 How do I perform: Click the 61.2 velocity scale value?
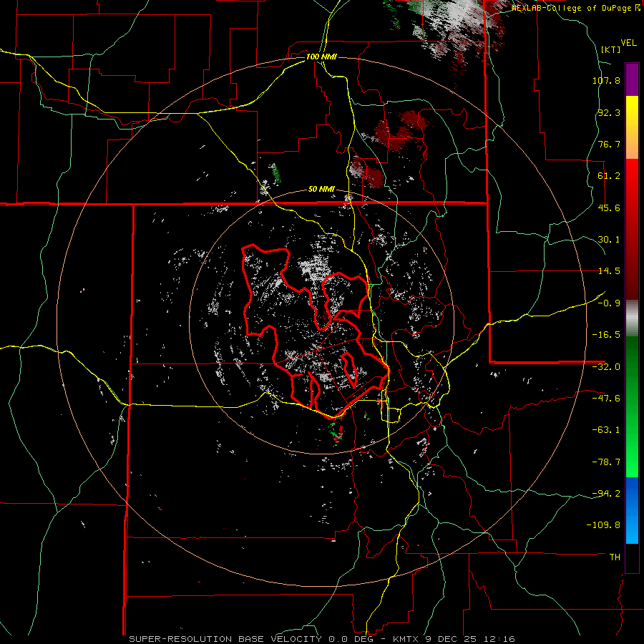pos(609,176)
